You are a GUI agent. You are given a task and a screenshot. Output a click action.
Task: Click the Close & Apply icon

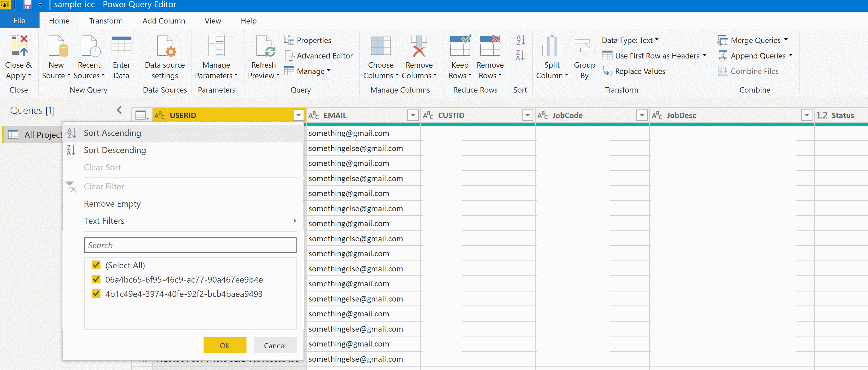tap(19, 46)
